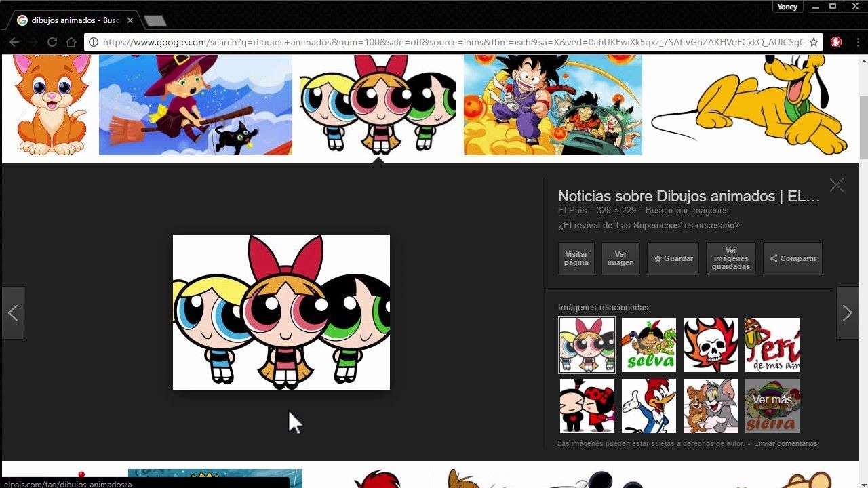Open the large Powerpuff Girls preview image

pyautogui.click(x=281, y=312)
